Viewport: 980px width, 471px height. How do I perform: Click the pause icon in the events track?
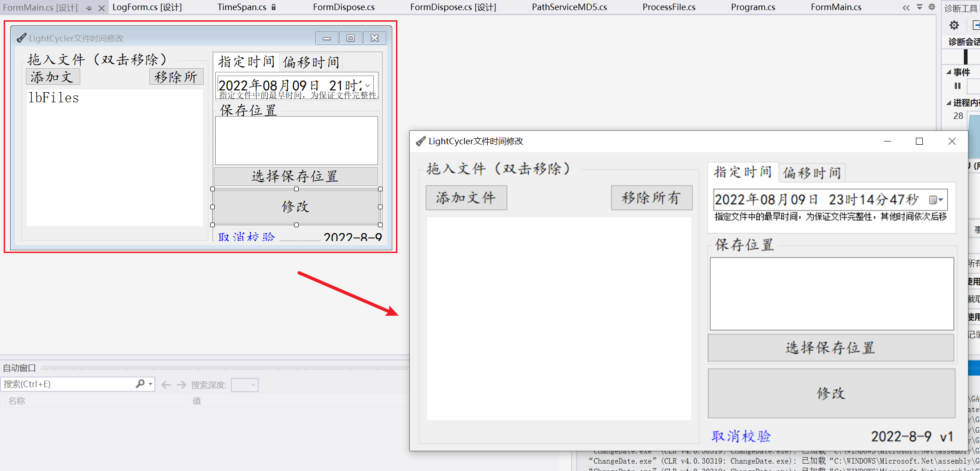coord(957,86)
